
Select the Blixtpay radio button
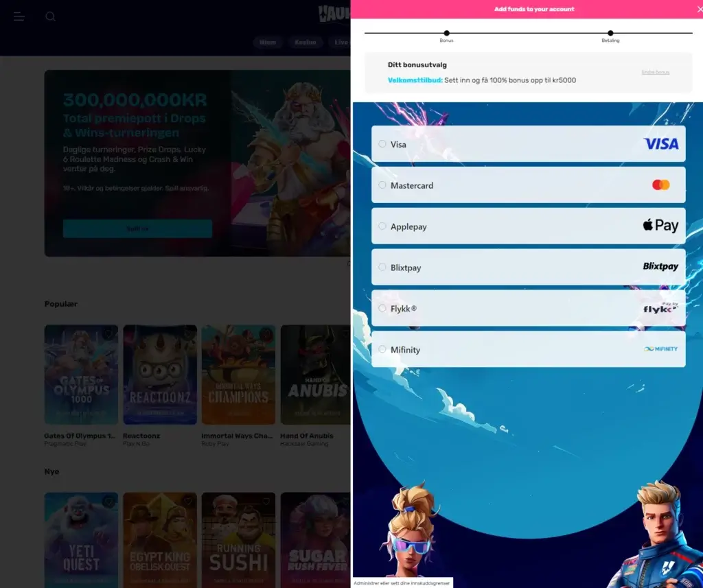point(382,267)
